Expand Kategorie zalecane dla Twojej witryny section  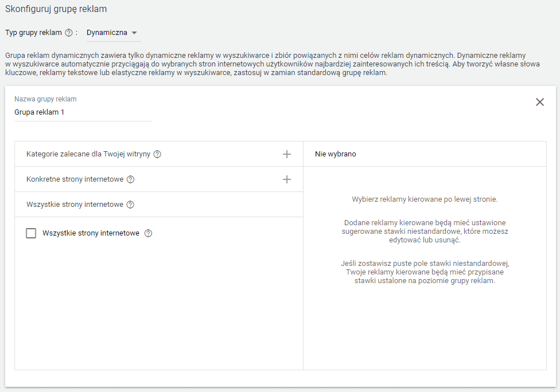[x=88, y=154]
